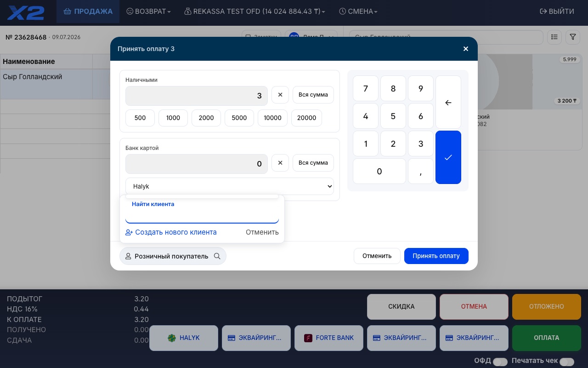Select the Розничный покупатель customer chip
This screenshot has height=368, width=588.
(x=173, y=256)
